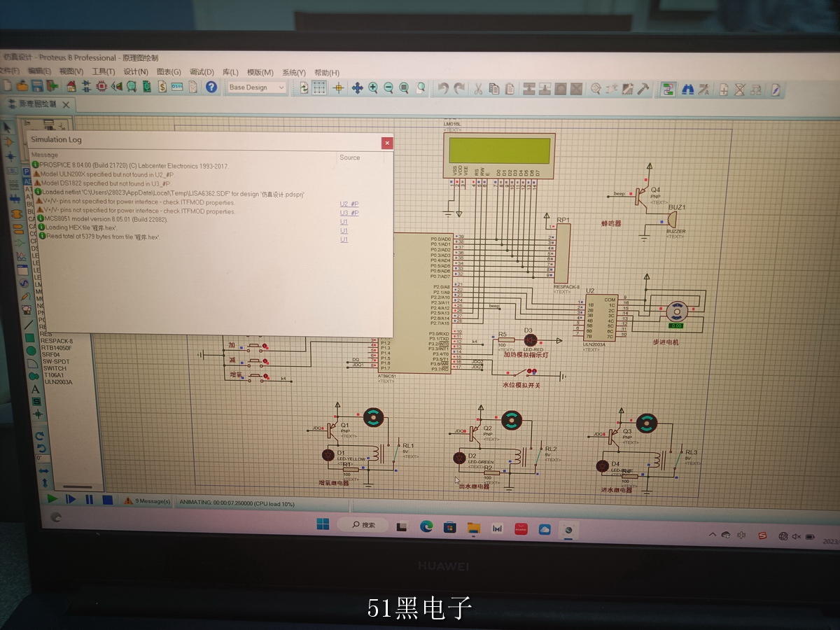Select RESPACK-8 in the device list
The height and width of the screenshot is (630, 840).
56,341
